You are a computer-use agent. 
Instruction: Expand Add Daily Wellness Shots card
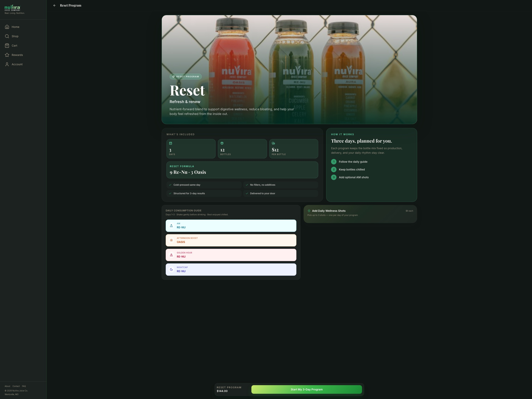360,214
